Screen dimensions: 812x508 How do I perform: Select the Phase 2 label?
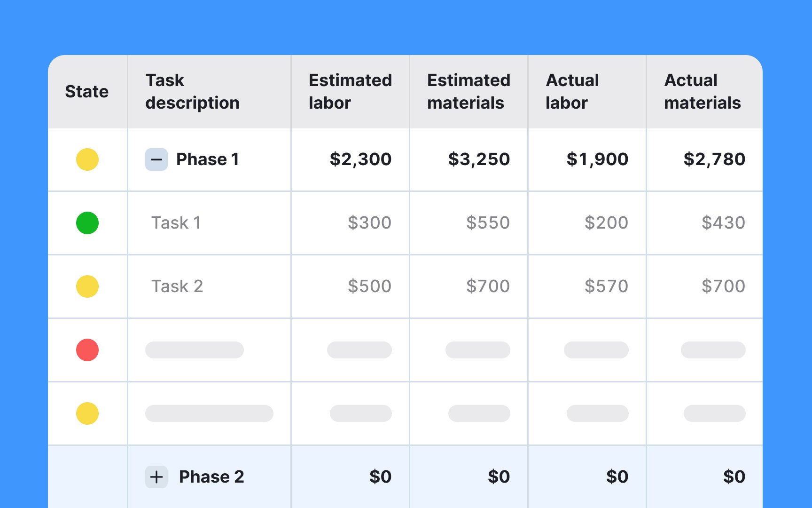point(211,477)
